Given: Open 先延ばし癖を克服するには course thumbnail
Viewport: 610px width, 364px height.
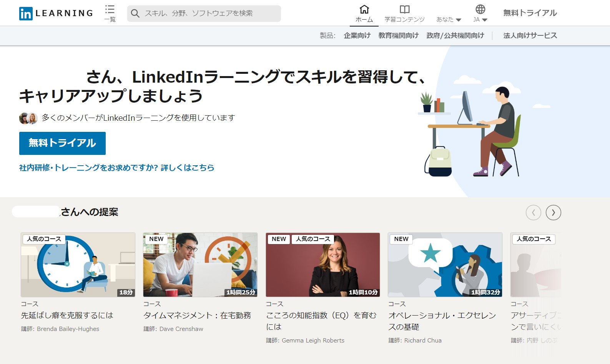Looking at the screenshot, I should (78, 264).
